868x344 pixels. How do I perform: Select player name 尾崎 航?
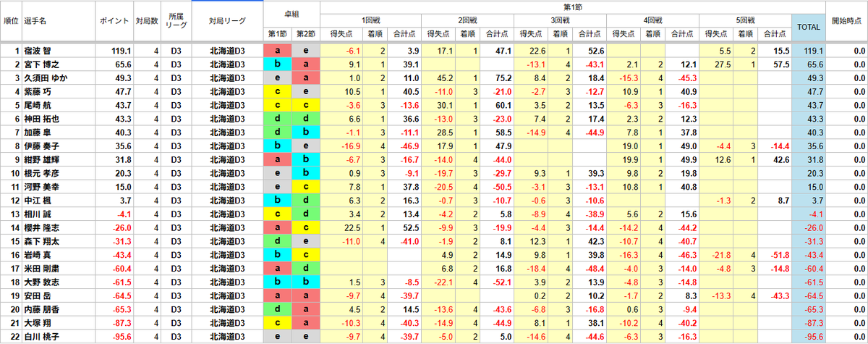[38, 105]
